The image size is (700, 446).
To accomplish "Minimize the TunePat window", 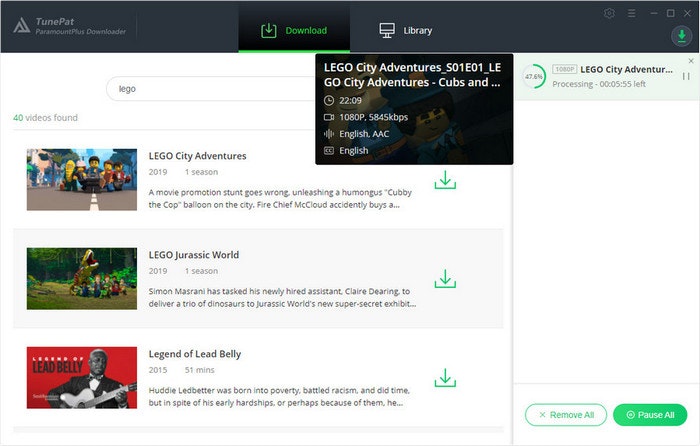I will (x=654, y=13).
